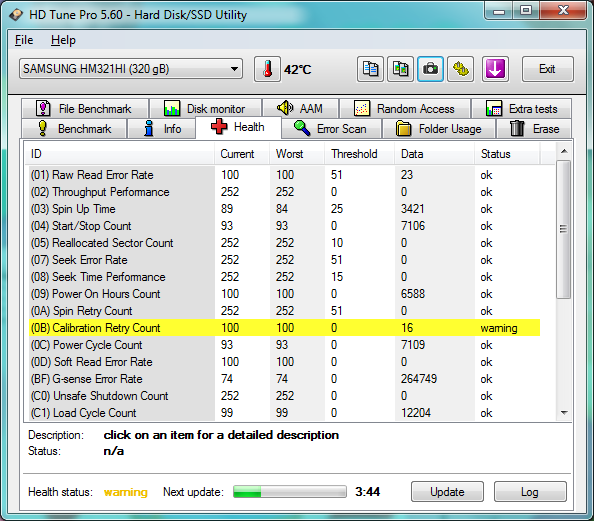
Task: Click the Data column header
Action: [435, 154]
